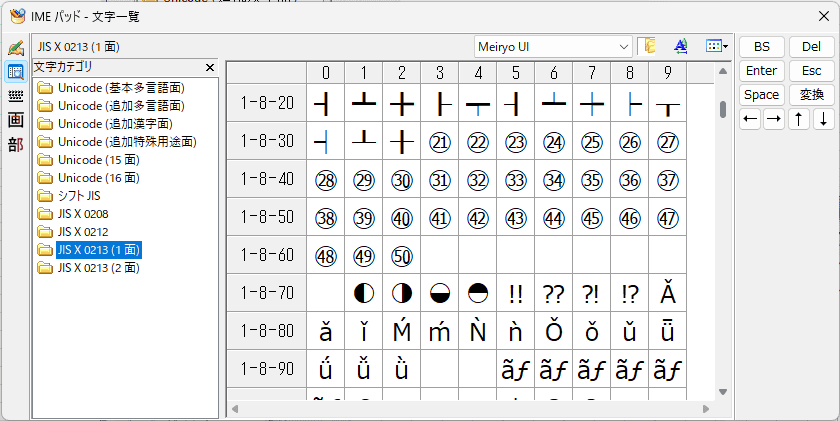Select left-half black circle ◐ character
The width and height of the screenshot is (840, 421).
[364, 293]
